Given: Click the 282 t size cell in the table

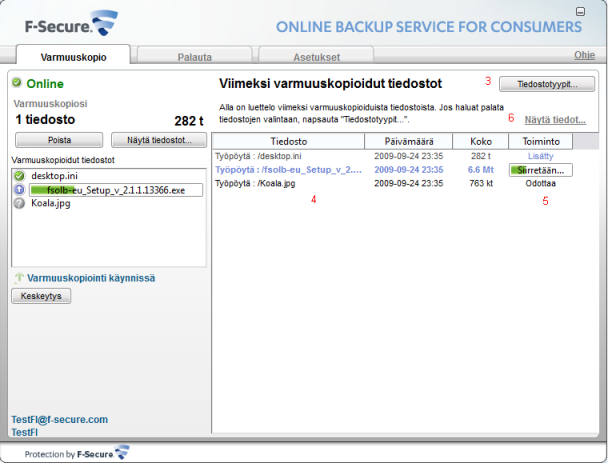Looking at the screenshot, I should tap(481, 156).
